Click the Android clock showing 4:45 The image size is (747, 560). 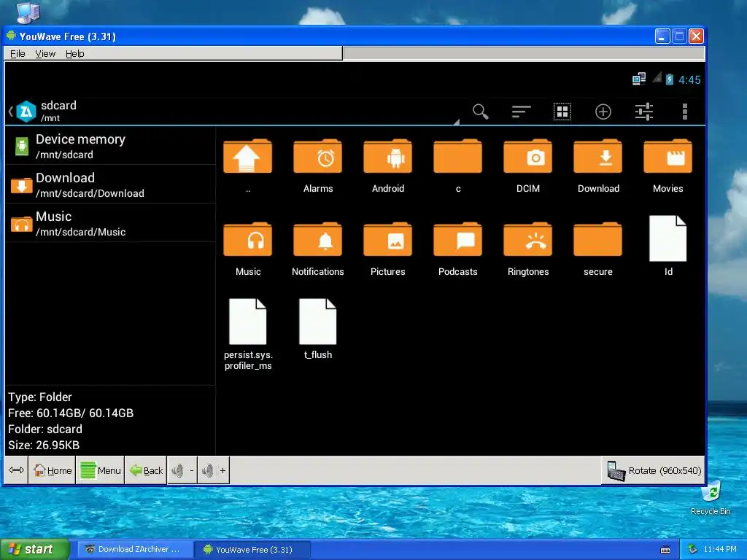click(x=689, y=79)
